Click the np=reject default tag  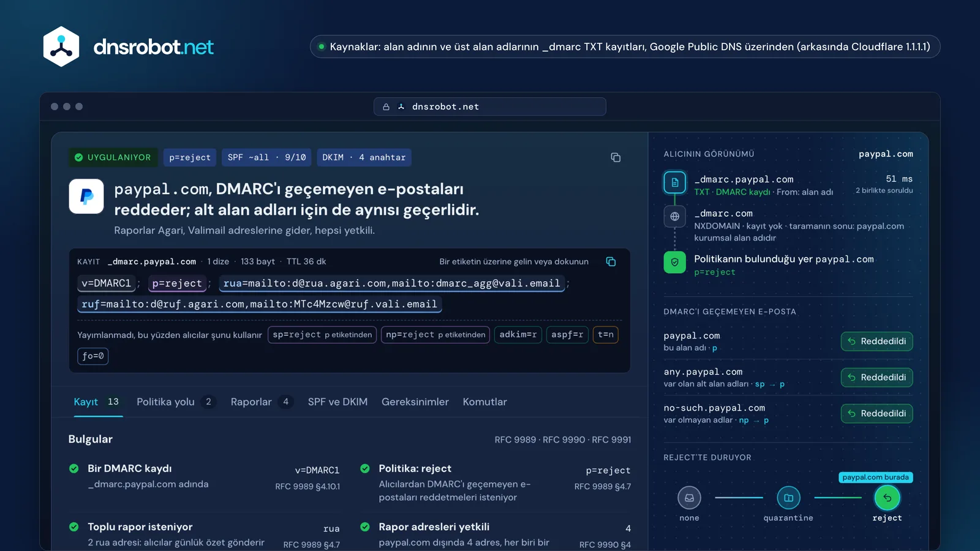click(435, 335)
